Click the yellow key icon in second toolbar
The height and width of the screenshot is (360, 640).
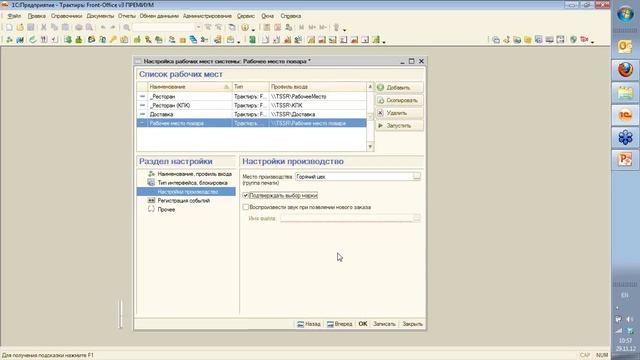(113, 40)
